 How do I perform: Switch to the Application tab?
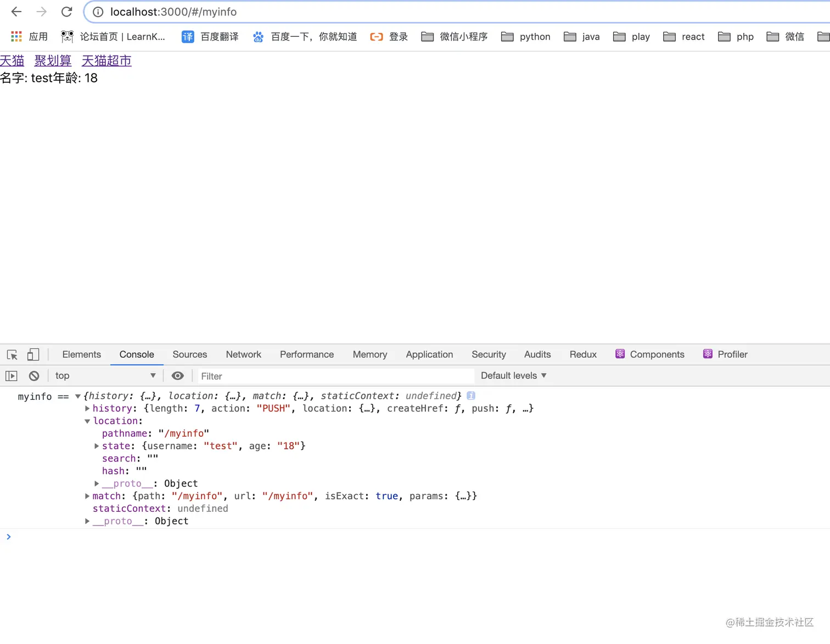(429, 355)
